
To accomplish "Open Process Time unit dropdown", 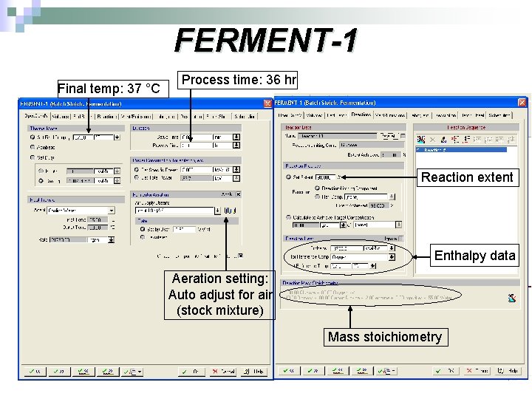I will coord(236,146).
